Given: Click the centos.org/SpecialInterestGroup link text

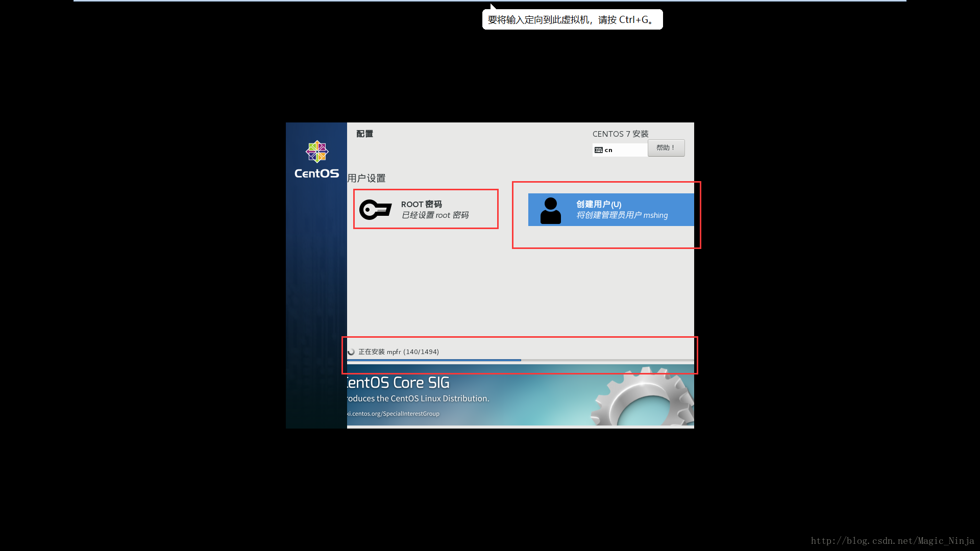Looking at the screenshot, I should (393, 414).
